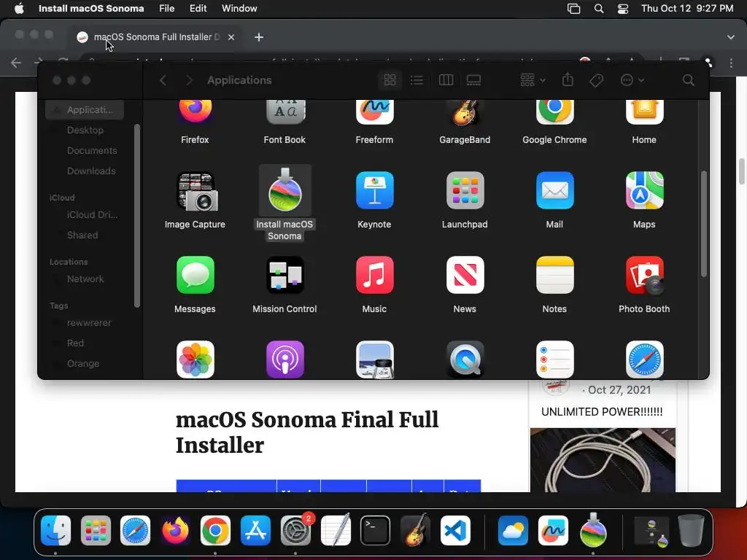747x560 pixels.
Task: Open Visual Studio Code from the Dock
Action: (455, 531)
